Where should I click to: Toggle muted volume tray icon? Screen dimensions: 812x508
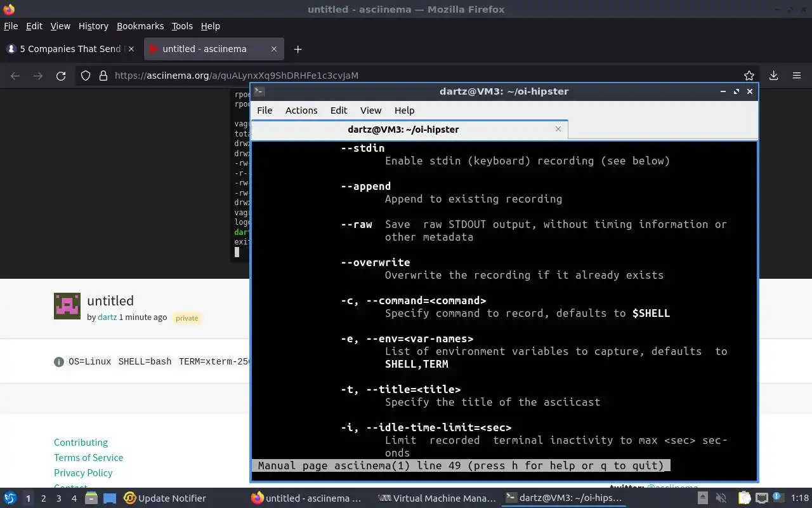(721, 498)
